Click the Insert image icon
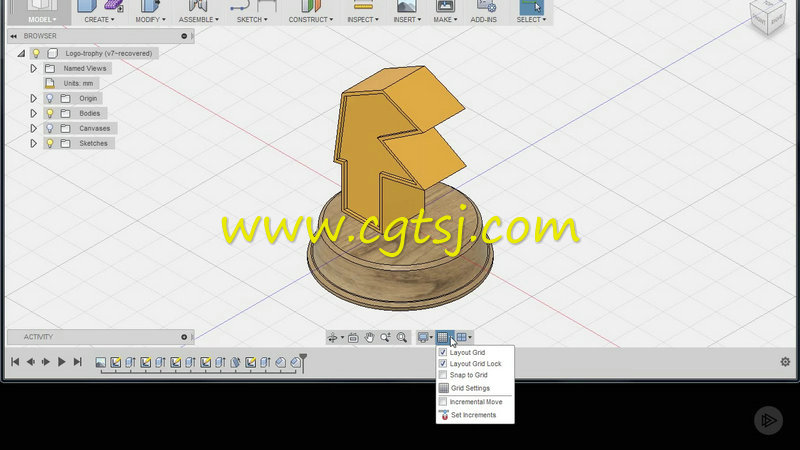Image resolution: width=800 pixels, height=450 pixels. click(x=407, y=6)
